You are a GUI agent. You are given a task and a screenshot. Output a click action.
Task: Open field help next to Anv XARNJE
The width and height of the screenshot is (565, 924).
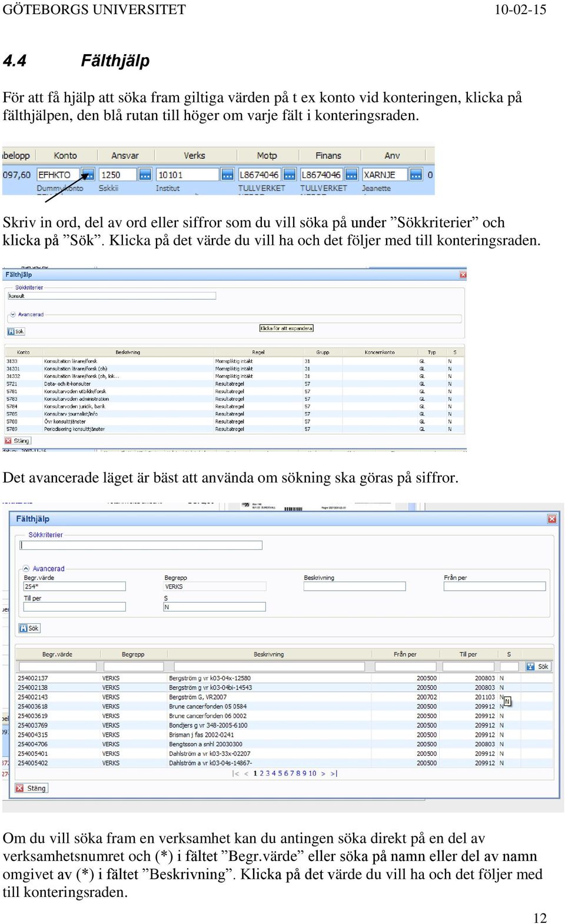point(416,174)
